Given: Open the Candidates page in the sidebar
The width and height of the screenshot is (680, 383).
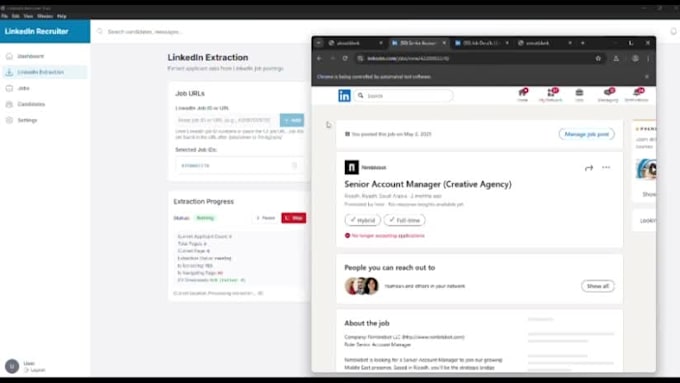Looking at the screenshot, I should pos(31,104).
